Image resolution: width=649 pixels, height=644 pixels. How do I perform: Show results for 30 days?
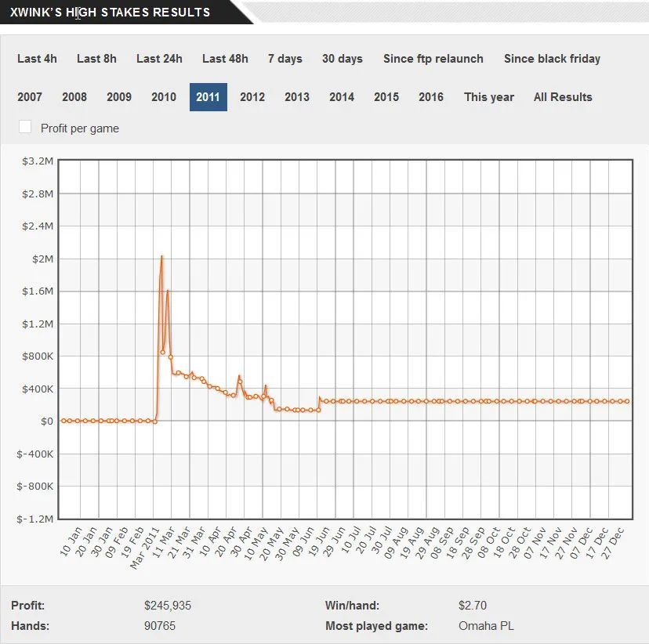(343, 59)
